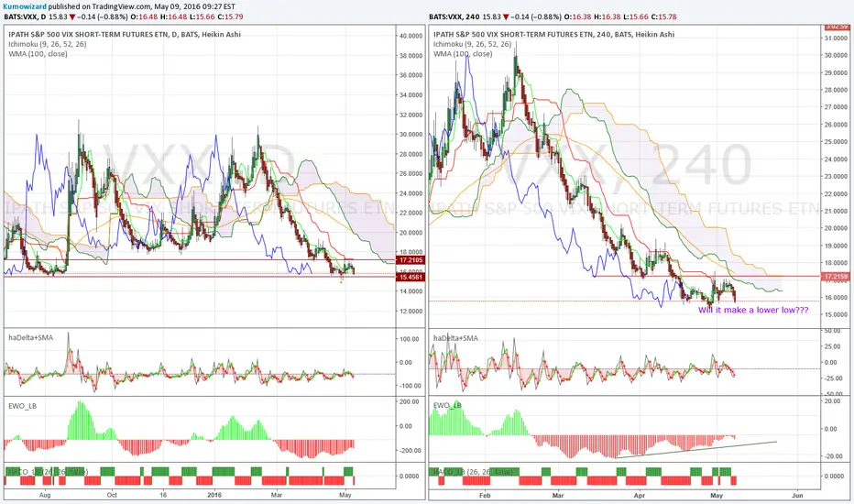Click the Jun label on the time axis
Image resolution: width=854 pixels, height=504 pixels.
797,496
